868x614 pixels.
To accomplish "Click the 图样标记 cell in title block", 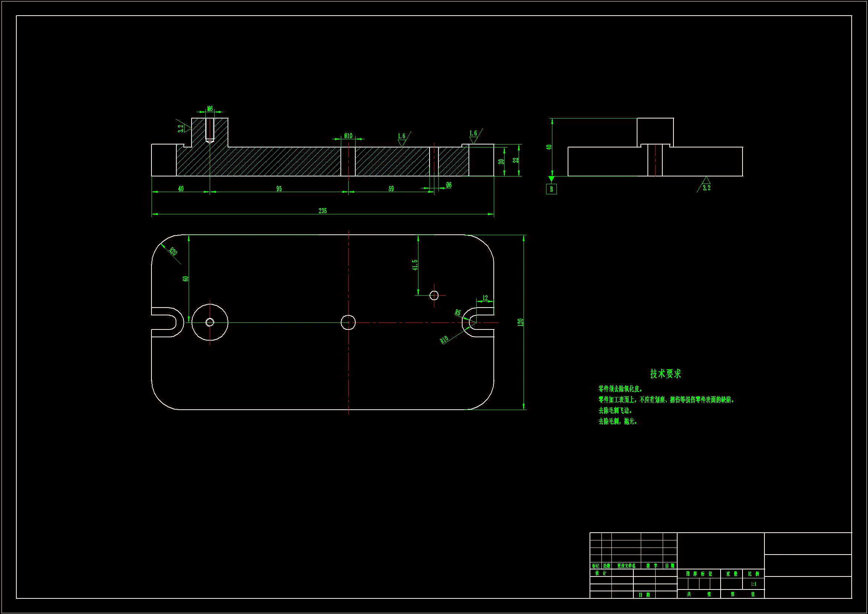I will [x=699, y=574].
